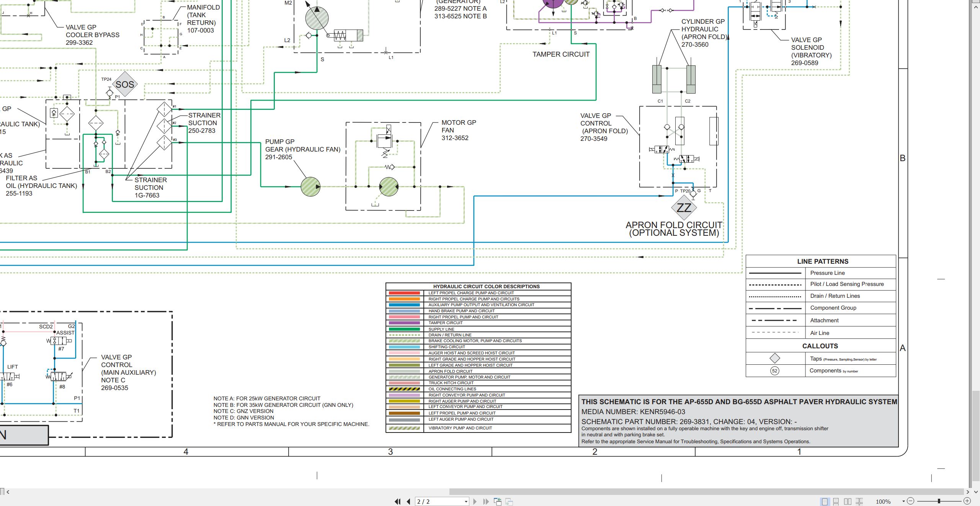Click the 'TAMPER CIRCUIT' label

(x=561, y=54)
